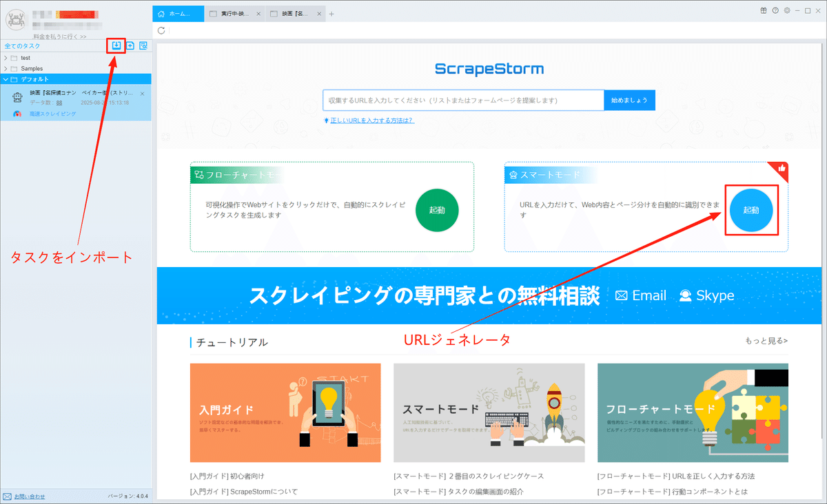Open [フローチャートモード] 行動コンポーネントとは article

[673, 492]
